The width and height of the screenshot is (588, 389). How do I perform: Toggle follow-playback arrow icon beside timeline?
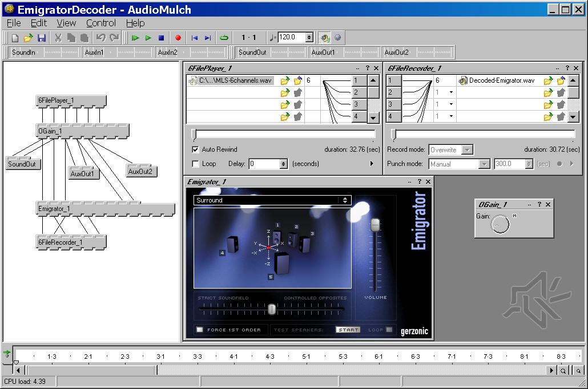point(7,353)
